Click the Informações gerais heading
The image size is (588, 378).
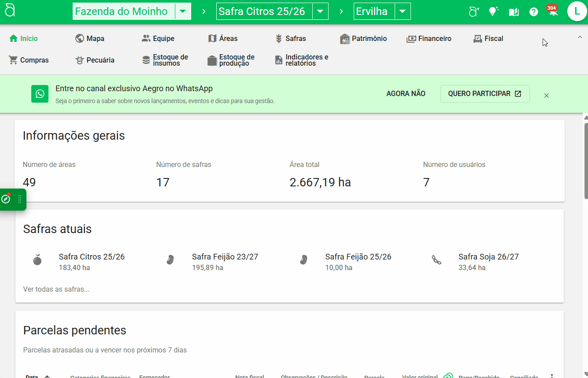point(74,136)
